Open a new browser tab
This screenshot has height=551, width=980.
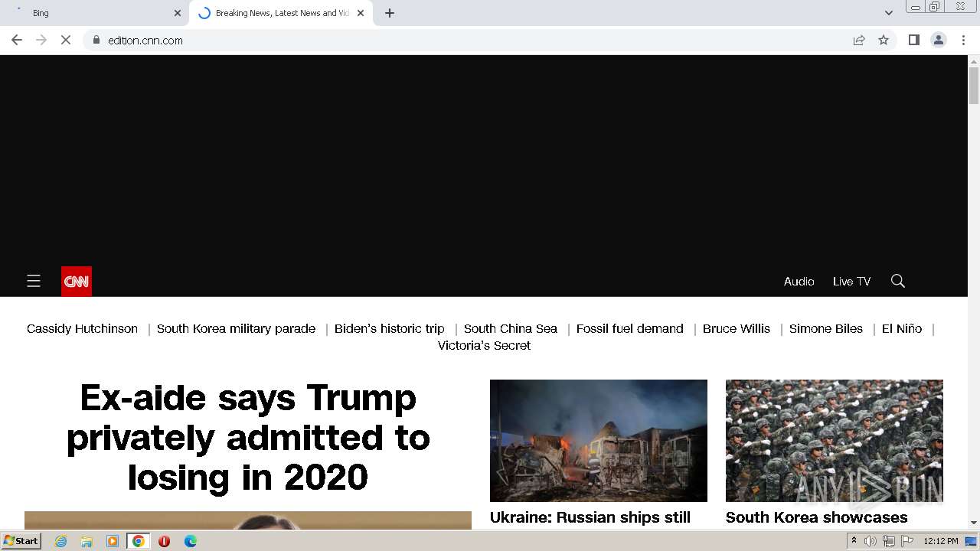[390, 13]
